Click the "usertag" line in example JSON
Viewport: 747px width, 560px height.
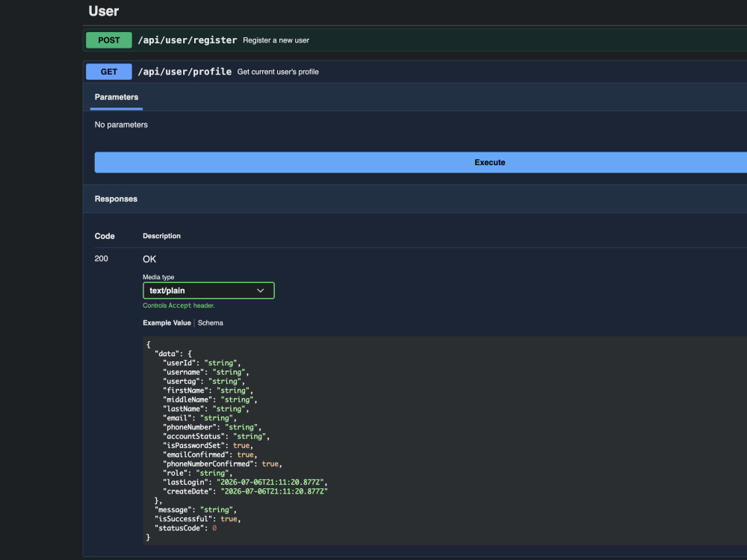[x=204, y=382]
